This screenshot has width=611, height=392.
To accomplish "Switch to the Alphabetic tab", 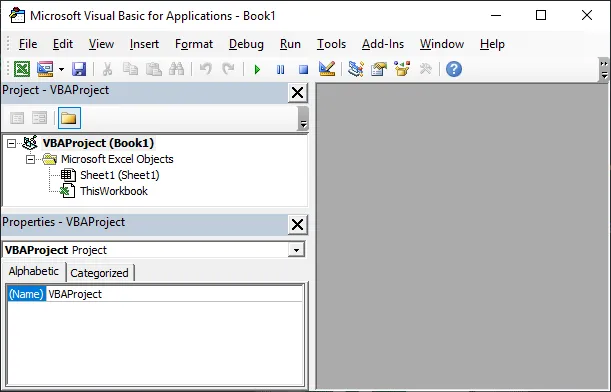I will 34,271.
